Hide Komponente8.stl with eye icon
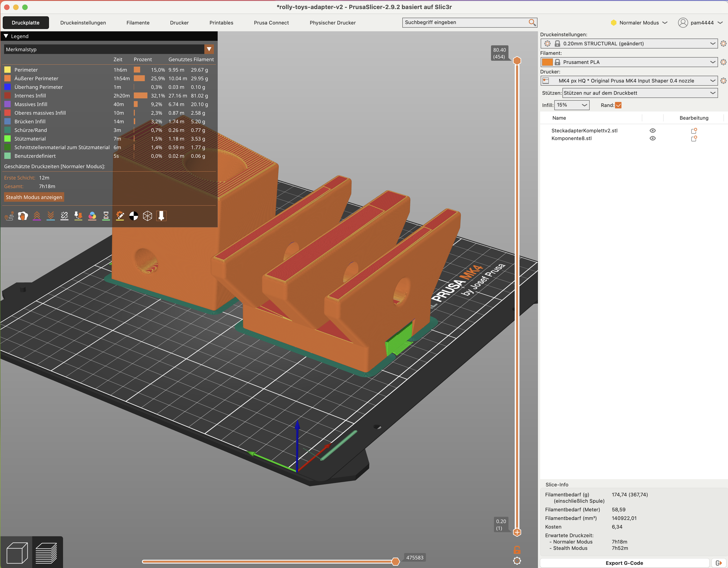728x568 pixels. click(653, 138)
